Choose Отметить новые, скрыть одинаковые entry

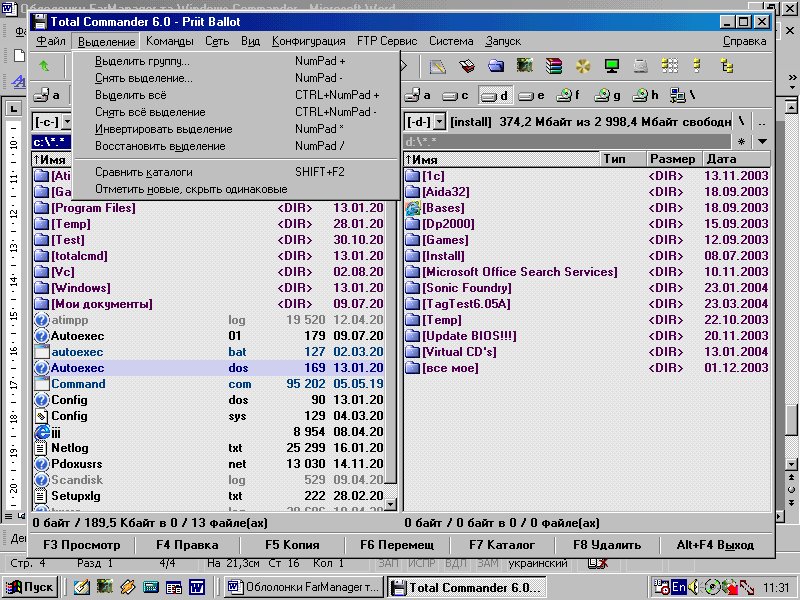(236, 189)
